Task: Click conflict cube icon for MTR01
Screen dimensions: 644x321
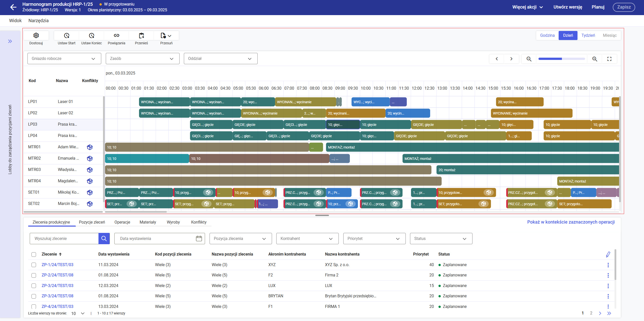Action: 90,147
